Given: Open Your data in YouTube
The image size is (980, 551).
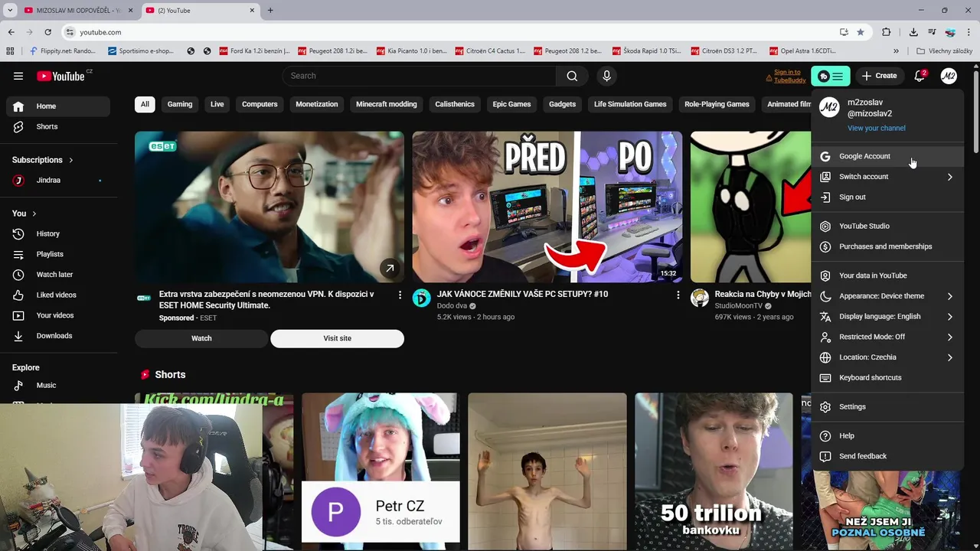Looking at the screenshot, I should coord(887,275).
